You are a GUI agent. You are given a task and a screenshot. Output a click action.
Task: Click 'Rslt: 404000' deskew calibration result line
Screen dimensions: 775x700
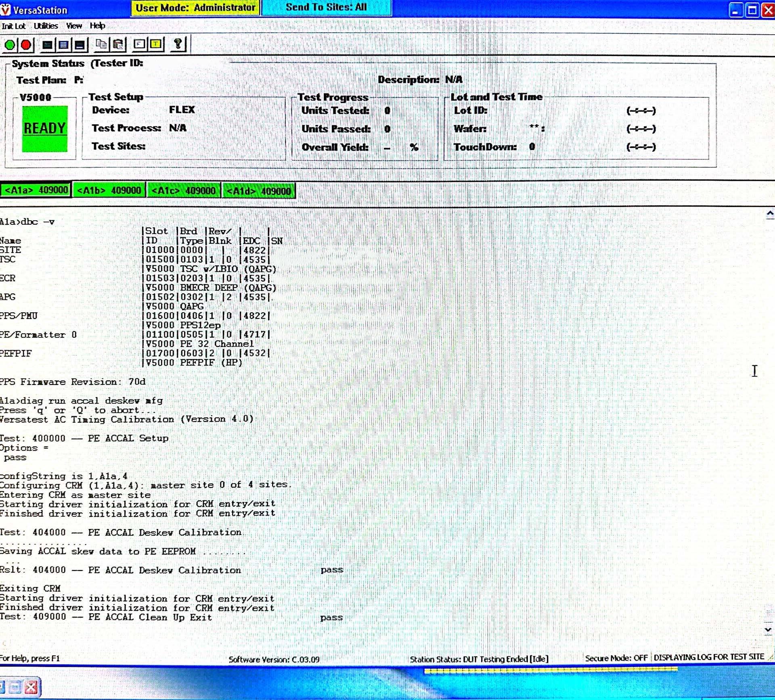172,570
